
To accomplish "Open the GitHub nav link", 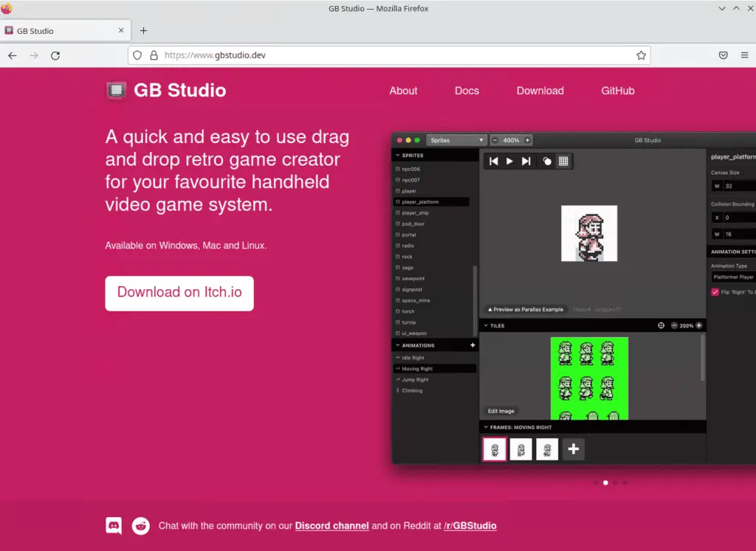I will pos(618,91).
